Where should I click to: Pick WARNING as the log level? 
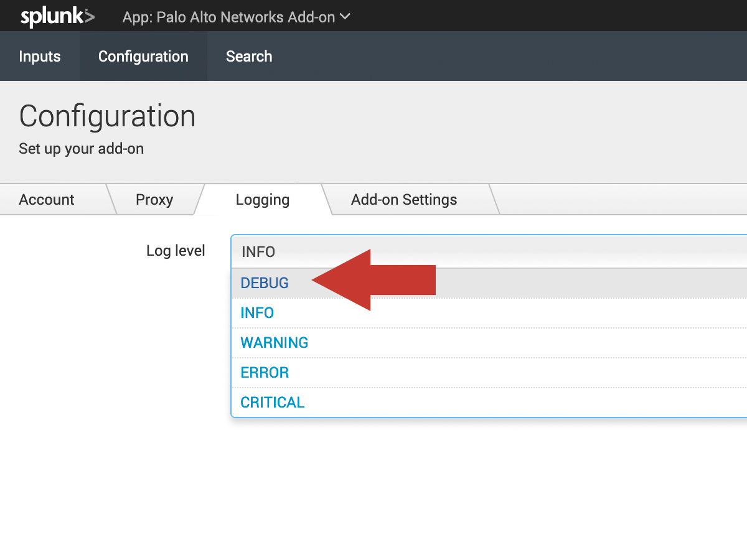[x=275, y=343]
